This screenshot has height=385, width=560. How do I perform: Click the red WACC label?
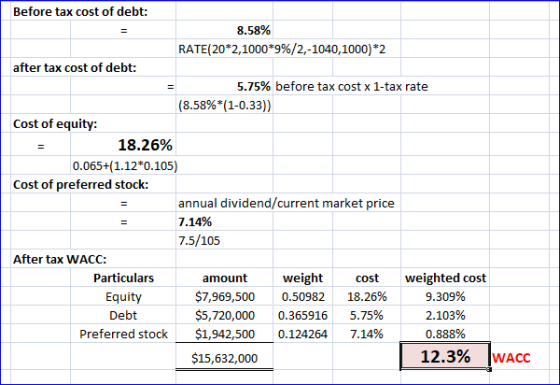(511, 358)
